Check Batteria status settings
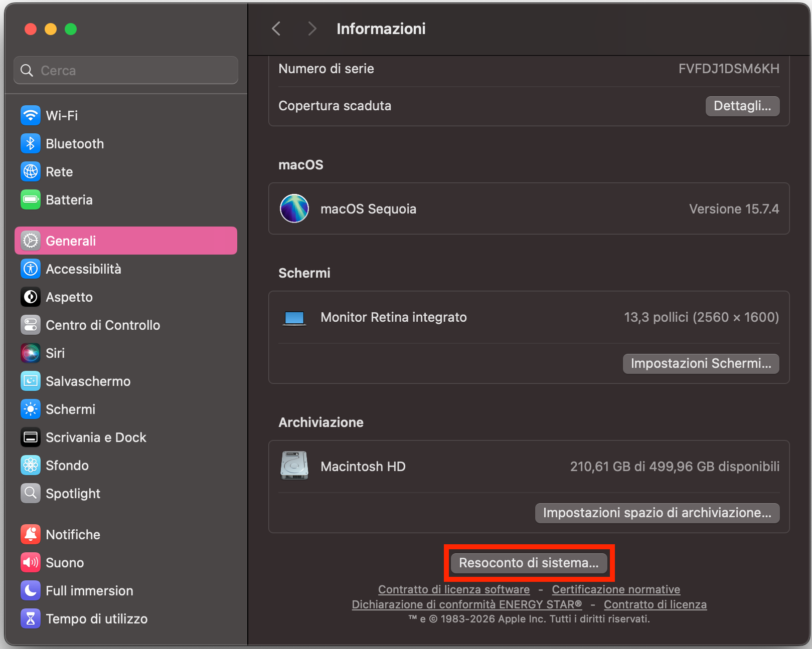Viewport: 812px width, 649px height. 31,199
